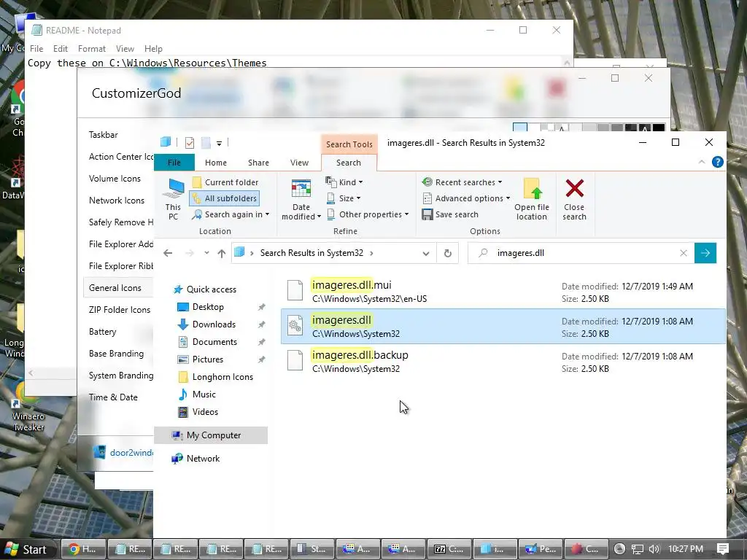This screenshot has width=747, height=560.
Task: Click the Properties checkmark in quick access toolbar
Action: tap(190, 142)
